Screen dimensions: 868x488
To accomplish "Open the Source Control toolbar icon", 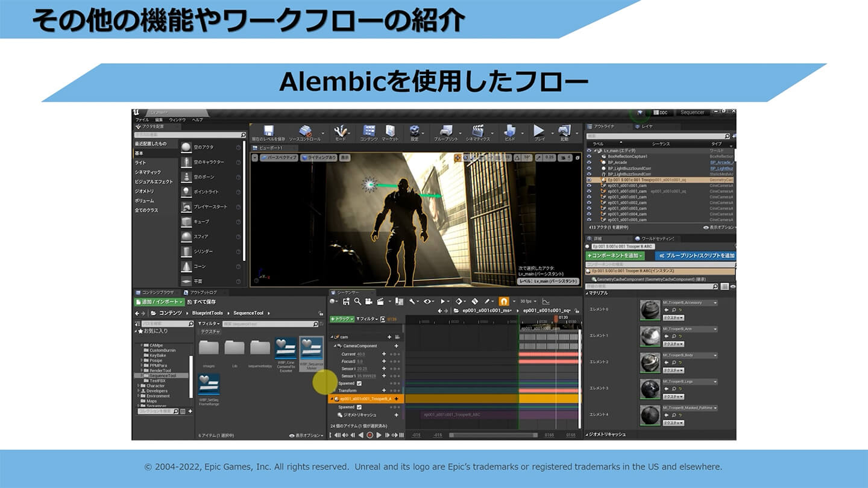I will [305, 131].
